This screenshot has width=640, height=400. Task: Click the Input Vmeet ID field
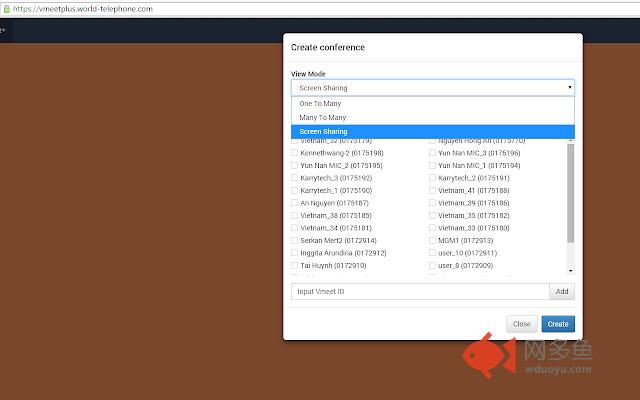click(420, 291)
